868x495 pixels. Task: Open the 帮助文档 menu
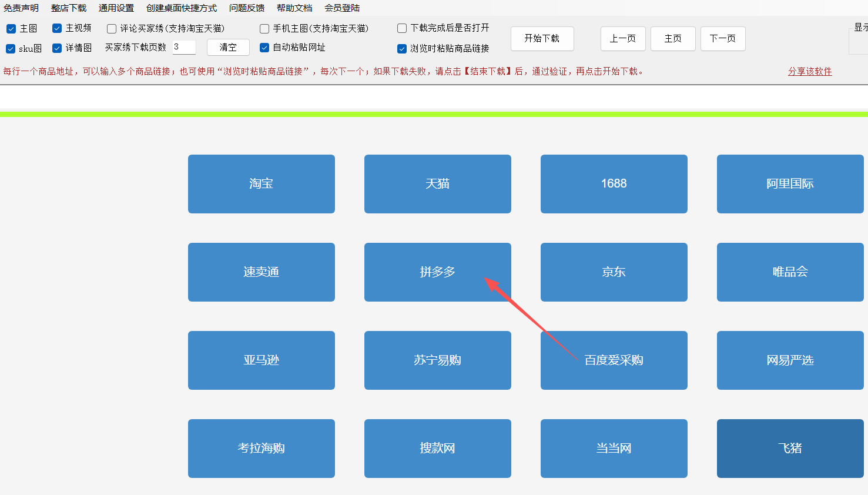[x=294, y=8]
